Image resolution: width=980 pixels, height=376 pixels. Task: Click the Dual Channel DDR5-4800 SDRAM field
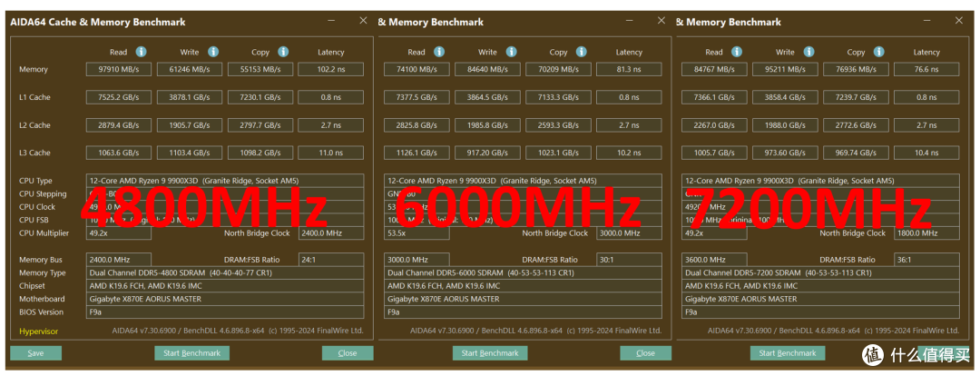click(x=225, y=272)
